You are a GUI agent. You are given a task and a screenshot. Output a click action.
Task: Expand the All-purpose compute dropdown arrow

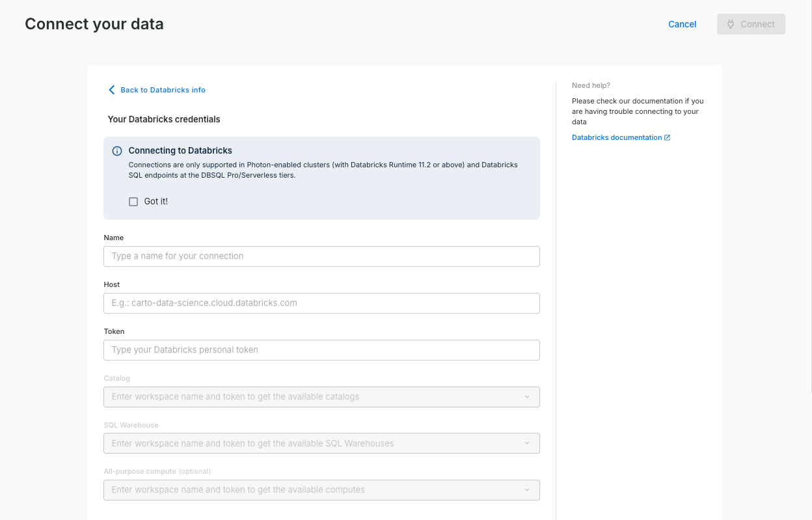tap(527, 490)
